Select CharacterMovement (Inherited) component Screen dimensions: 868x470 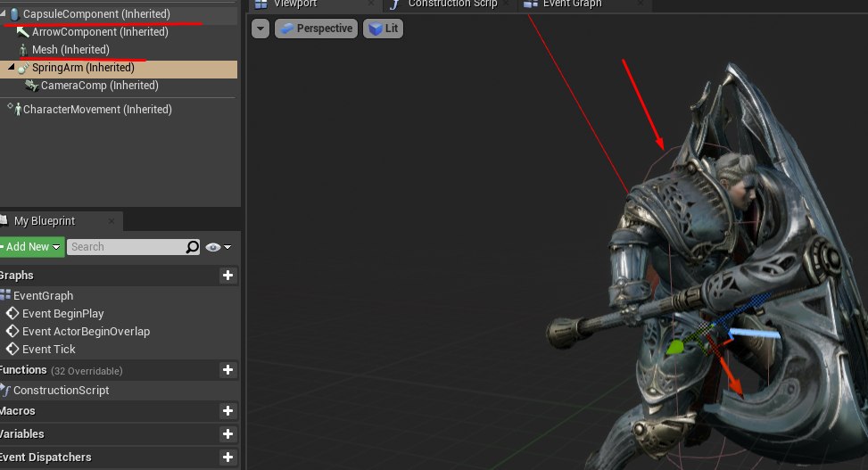pos(97,109)
